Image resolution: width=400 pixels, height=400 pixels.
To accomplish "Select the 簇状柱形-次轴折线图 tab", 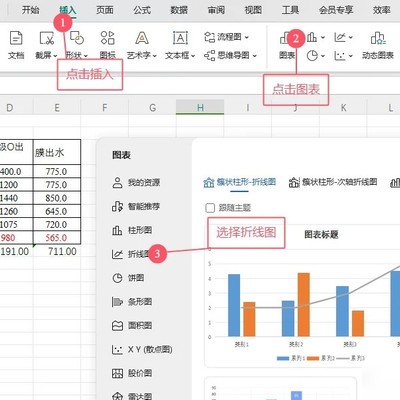I will tap(333, 182).
